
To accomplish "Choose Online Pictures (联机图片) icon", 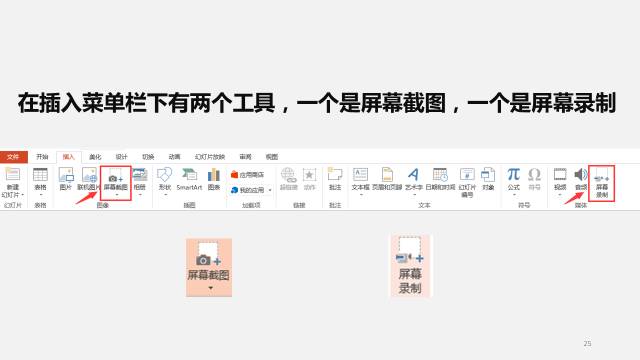I will click(89, 175).
